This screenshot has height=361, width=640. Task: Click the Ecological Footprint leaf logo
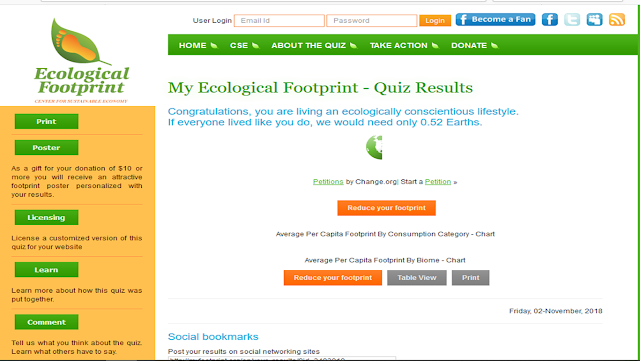click(x=81, y=60)
